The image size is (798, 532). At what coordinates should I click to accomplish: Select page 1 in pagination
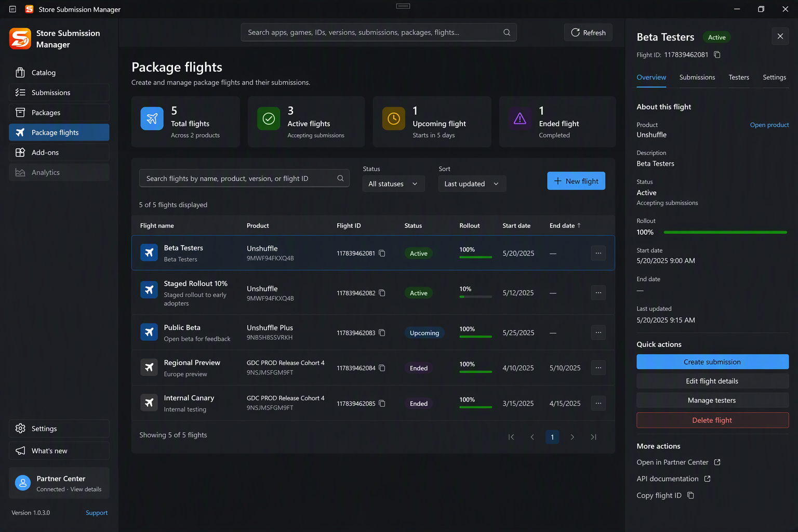[552, 437]
